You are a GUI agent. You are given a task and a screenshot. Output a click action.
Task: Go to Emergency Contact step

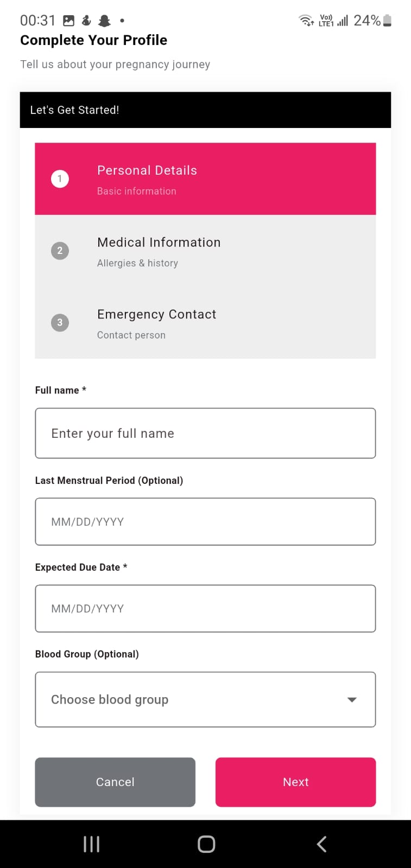coord(205,322)
